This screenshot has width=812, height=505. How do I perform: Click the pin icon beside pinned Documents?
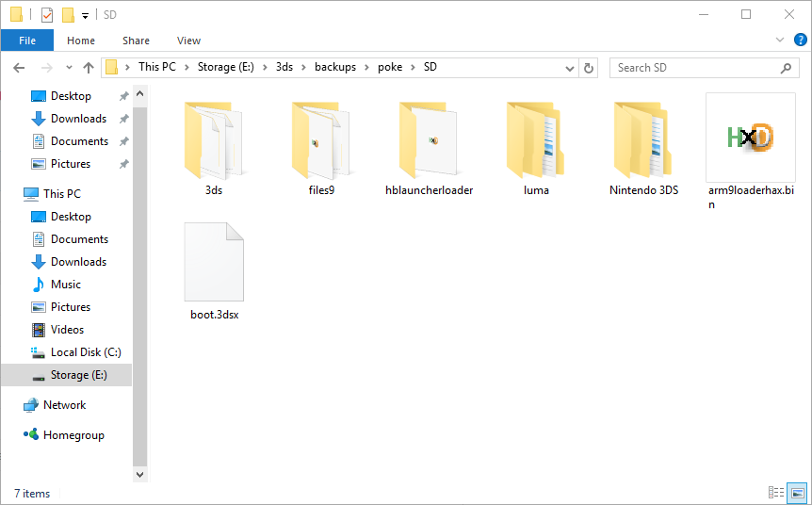click(123, 141)
